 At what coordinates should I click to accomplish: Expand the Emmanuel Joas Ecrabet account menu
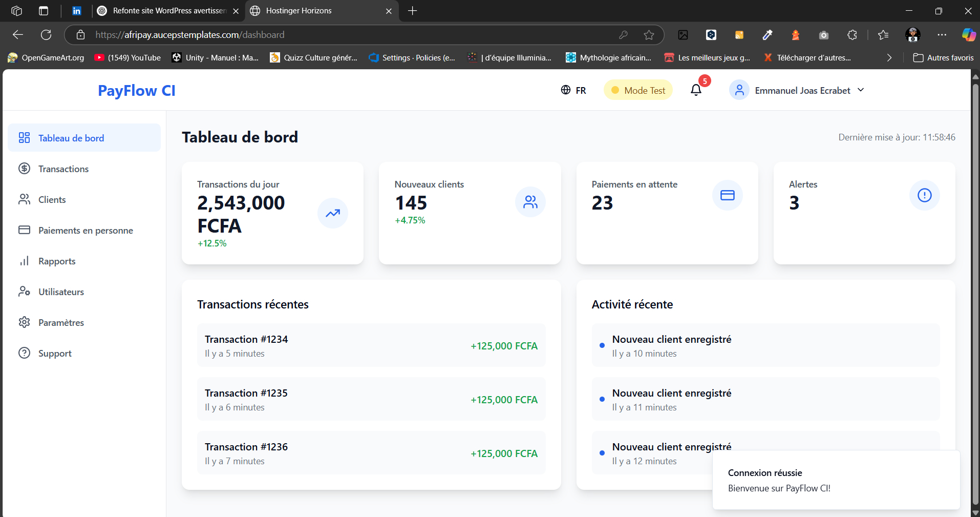[x=797, y=90]
